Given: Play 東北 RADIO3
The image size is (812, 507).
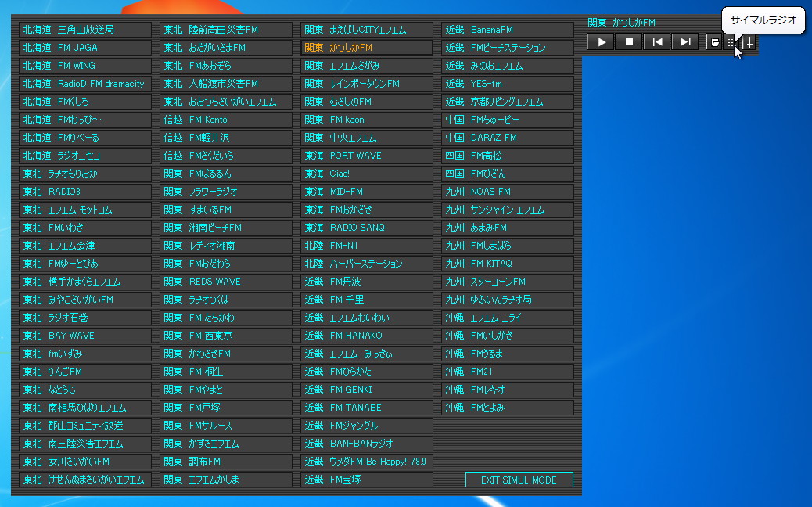Looking at the screenshot, I should coord(85,192).
